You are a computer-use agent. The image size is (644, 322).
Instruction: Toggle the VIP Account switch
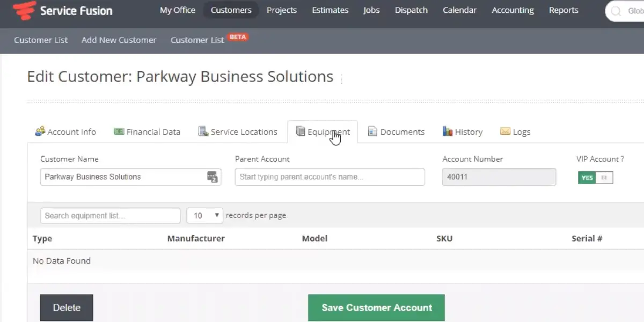click(x=595, y=178)
